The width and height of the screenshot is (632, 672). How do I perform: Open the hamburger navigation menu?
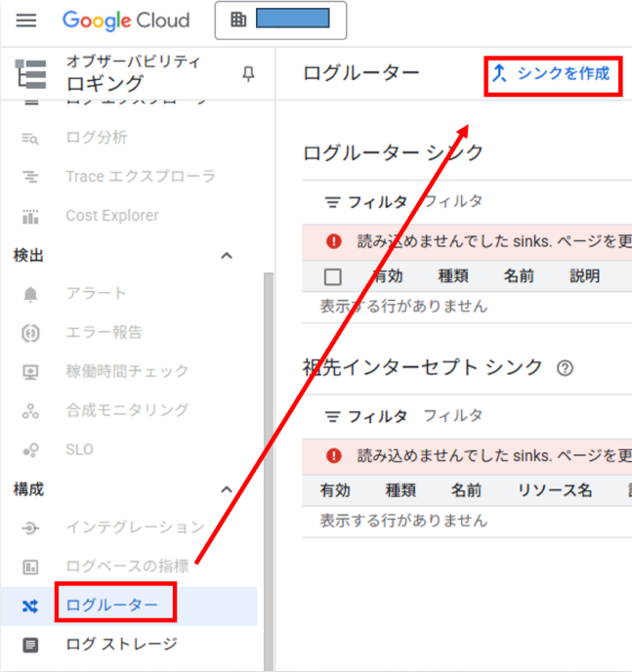26,21
